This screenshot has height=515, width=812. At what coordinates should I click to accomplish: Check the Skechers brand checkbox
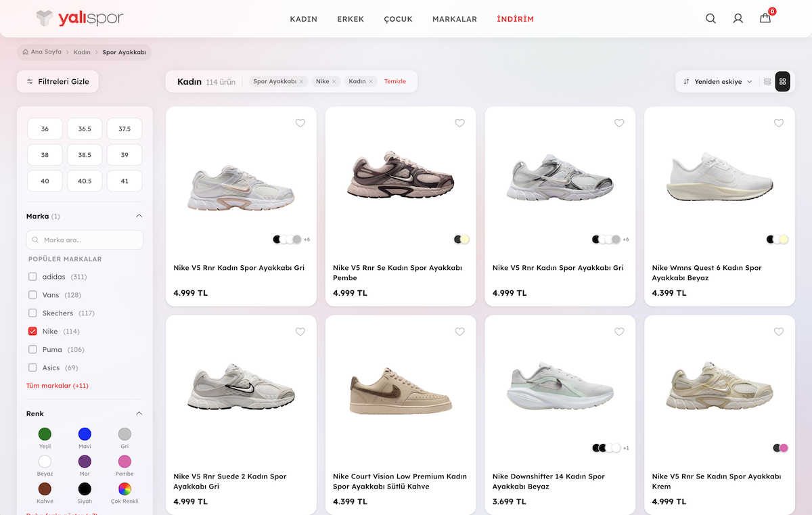coord(32,313)
